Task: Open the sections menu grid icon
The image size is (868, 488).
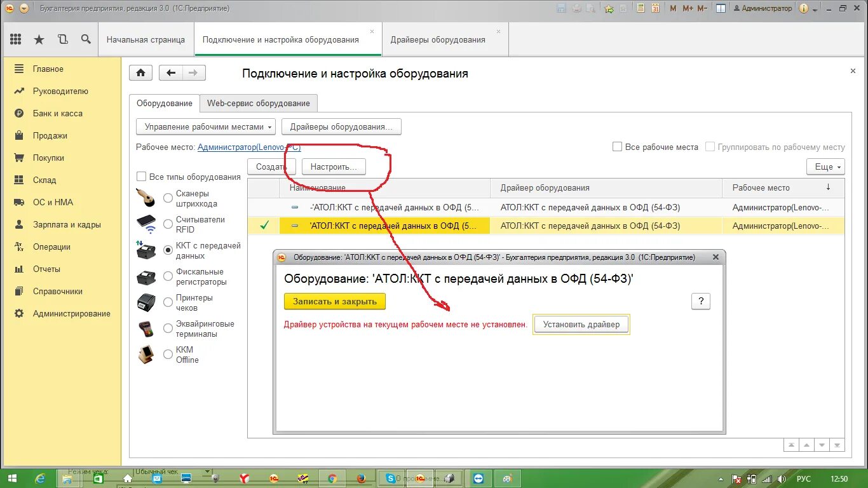Action: [x=16, y=39]
